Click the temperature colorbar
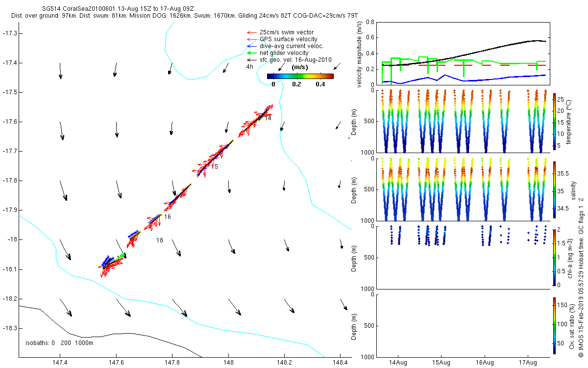Image resolution: width=588 pixels, height=368 pixels. 554,121
